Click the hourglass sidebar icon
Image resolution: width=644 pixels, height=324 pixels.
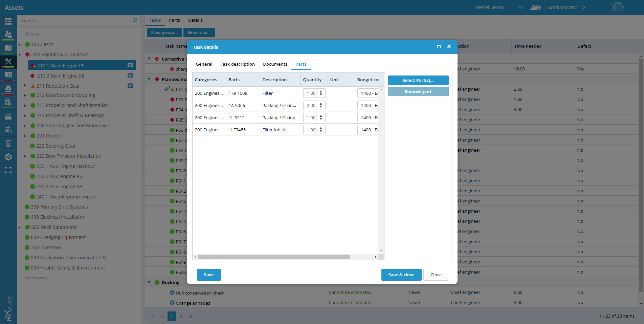[8, 144]
